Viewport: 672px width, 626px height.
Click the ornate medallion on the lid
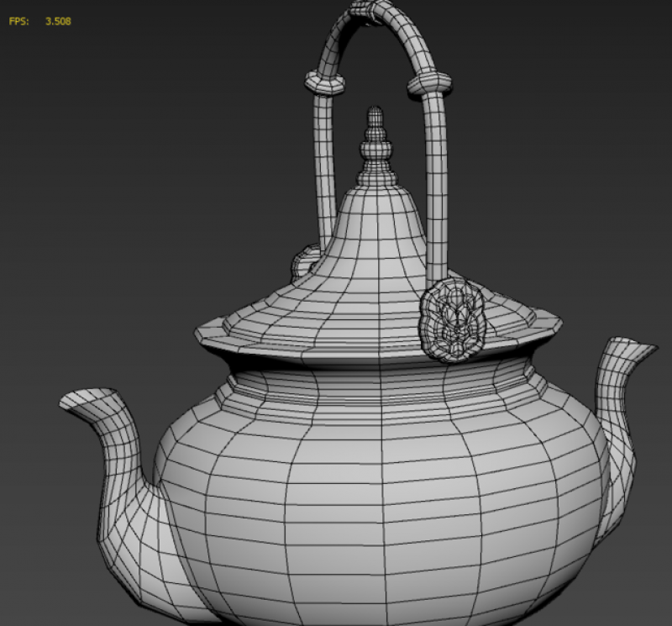pos(453,319)
